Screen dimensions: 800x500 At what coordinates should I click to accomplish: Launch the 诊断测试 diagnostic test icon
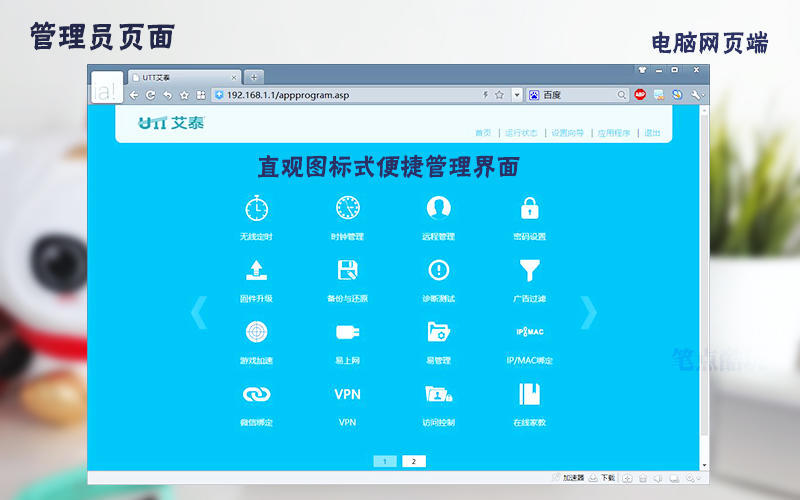point(438,270)
